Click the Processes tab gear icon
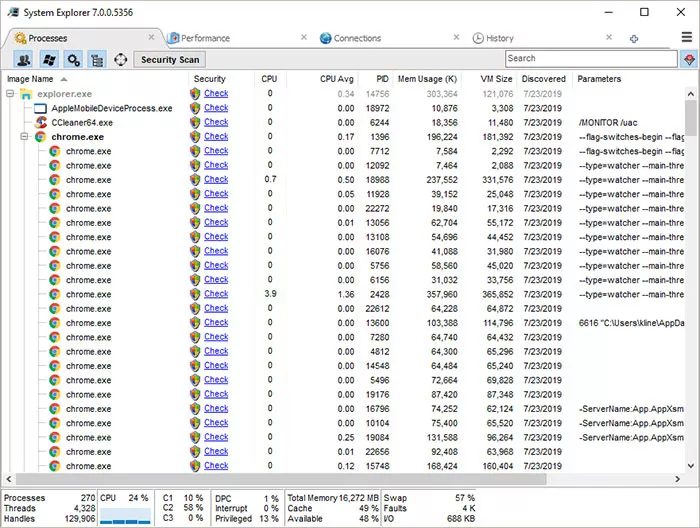 [x=20, y=38]
